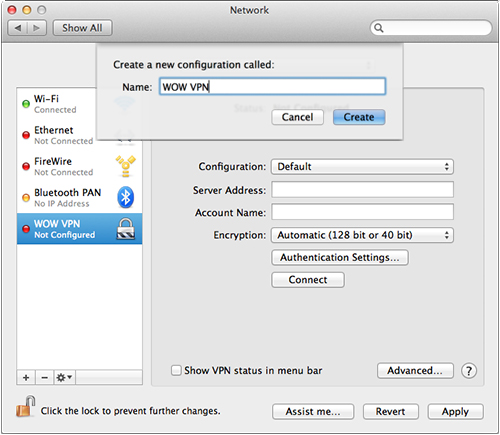
Task: Select the Ethernet service in the list
Action: (x=57, y=135)
